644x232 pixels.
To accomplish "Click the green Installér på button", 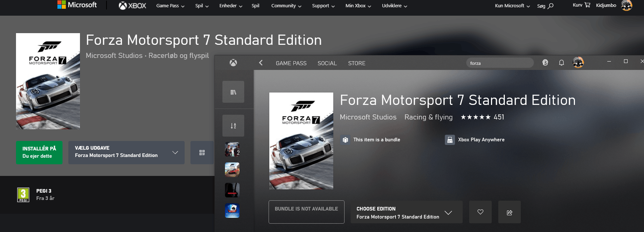I will click(x=39, y=153).
